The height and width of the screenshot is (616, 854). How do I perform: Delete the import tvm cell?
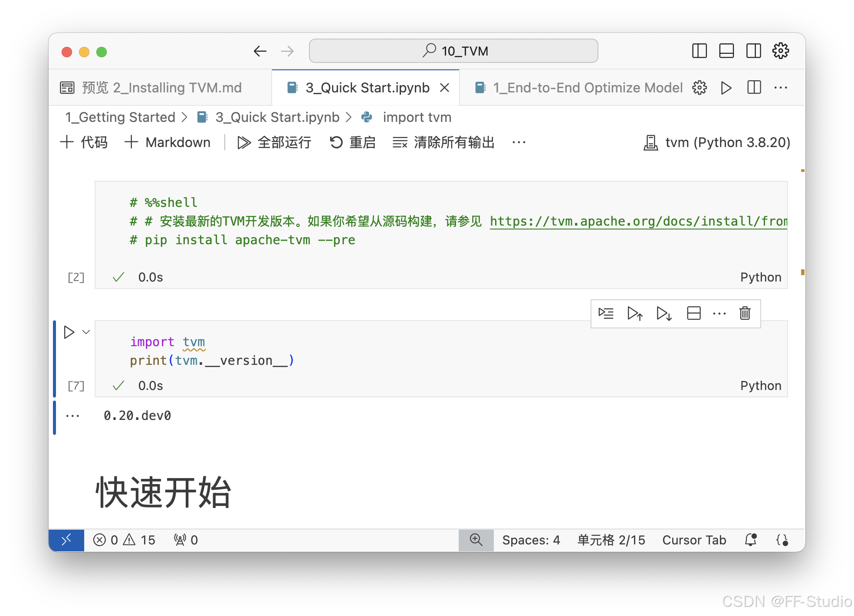[745, 313]
